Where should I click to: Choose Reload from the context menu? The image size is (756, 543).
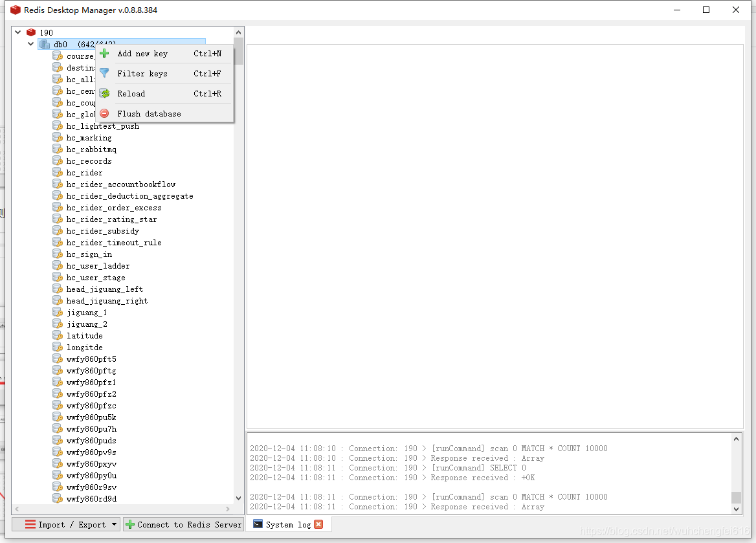(x=166, y=94)
